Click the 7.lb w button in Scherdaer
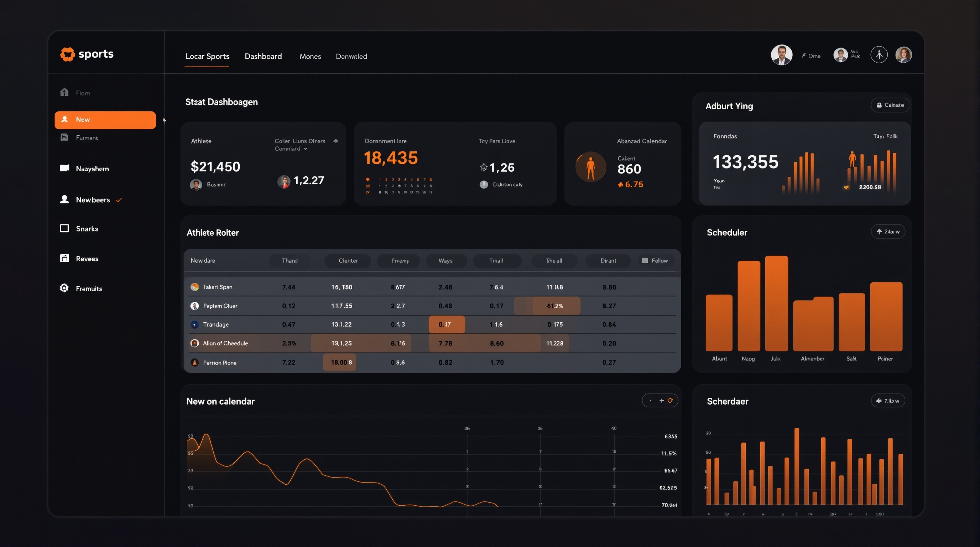Image resolution: width=980 pixels, height=547 pixels. [888, 401]
